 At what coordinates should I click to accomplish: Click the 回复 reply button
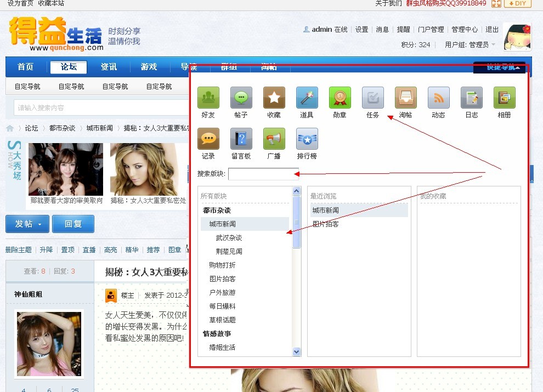(73, 224)
